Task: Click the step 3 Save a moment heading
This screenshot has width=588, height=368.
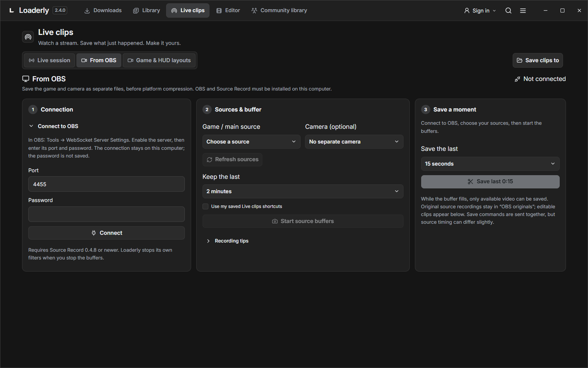Action: (x=455, y=110)
